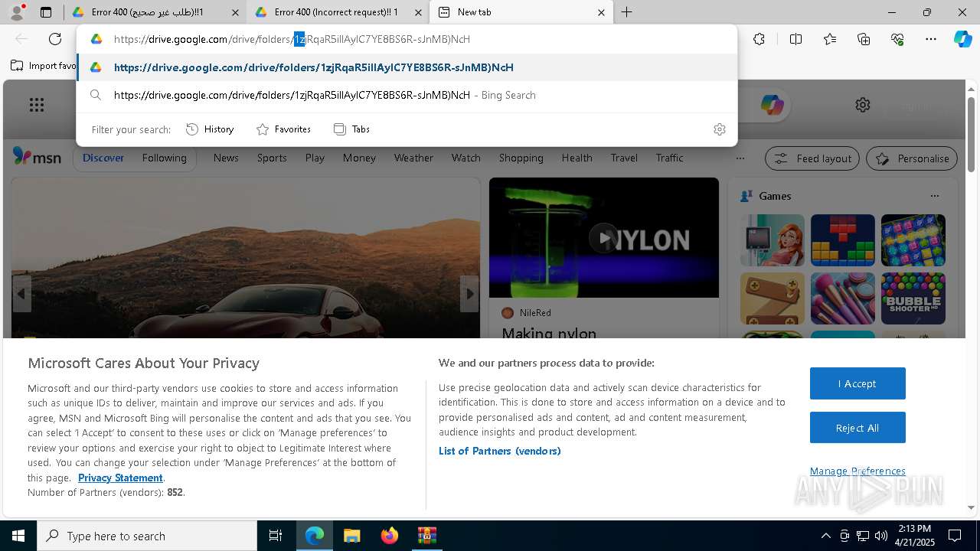Viewport: 980px width, 551px height.
Task: Show hidden system tray icons
Action: click(825, 536)
